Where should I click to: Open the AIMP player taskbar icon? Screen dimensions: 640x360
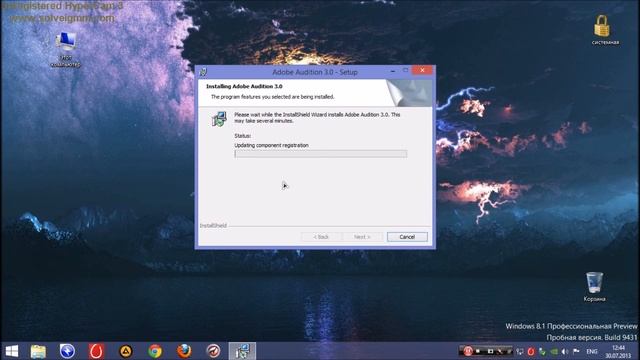[126, 351]
